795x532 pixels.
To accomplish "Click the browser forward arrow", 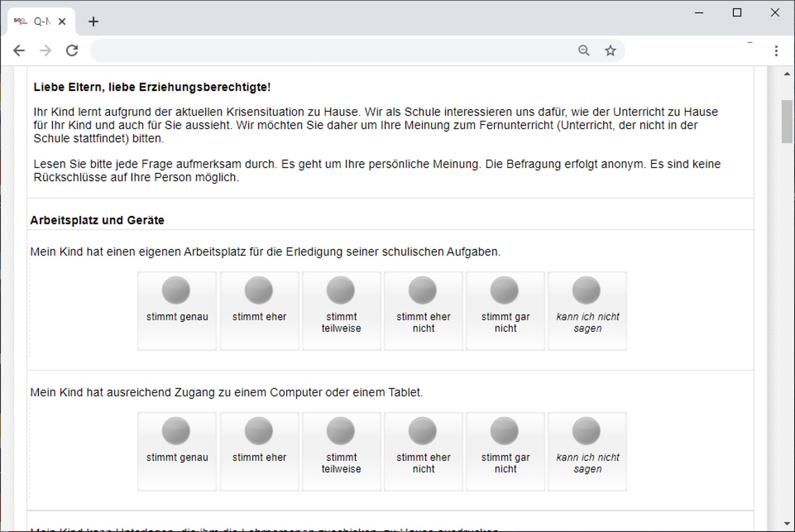I will [x=46, y=50].
